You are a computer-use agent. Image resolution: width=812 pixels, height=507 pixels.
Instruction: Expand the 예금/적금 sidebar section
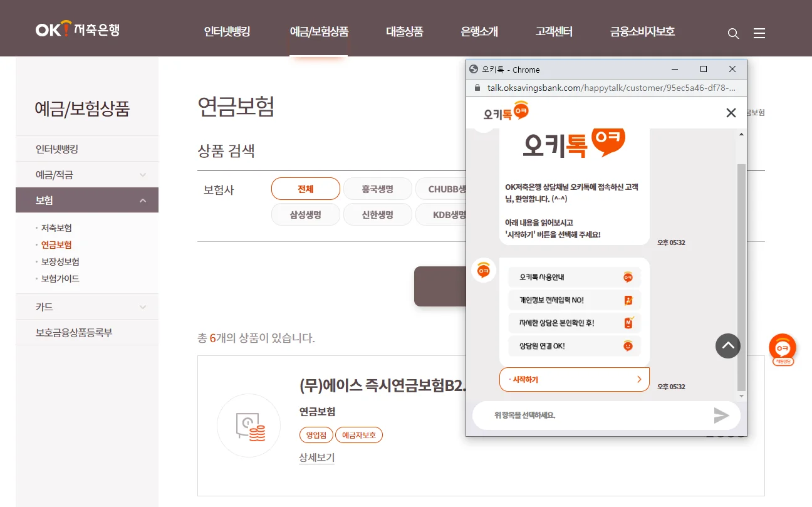(86, 174)
